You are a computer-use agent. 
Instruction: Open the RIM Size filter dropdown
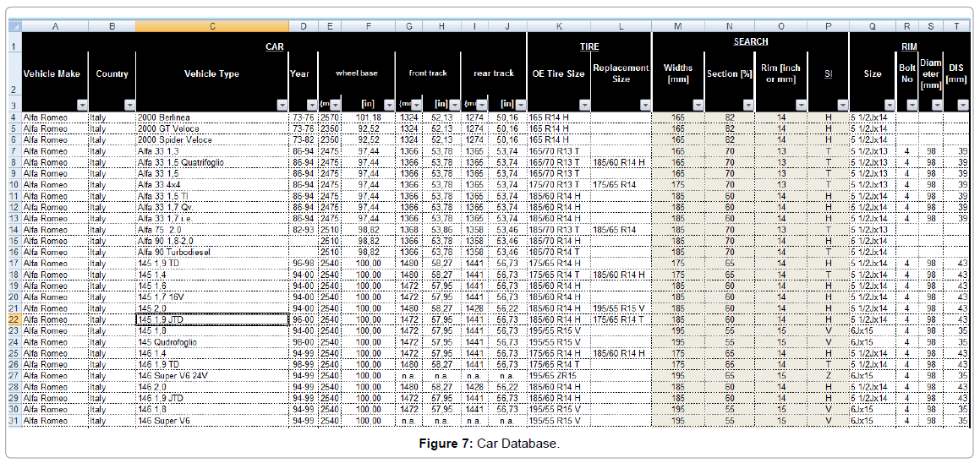click(890, 105)
